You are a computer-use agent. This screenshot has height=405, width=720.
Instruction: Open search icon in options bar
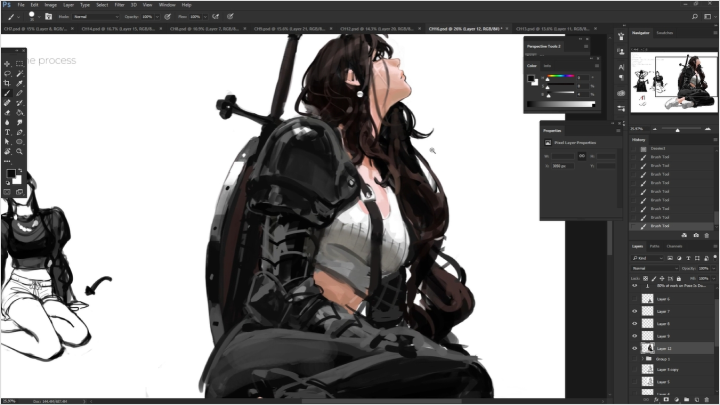(695, 17)
